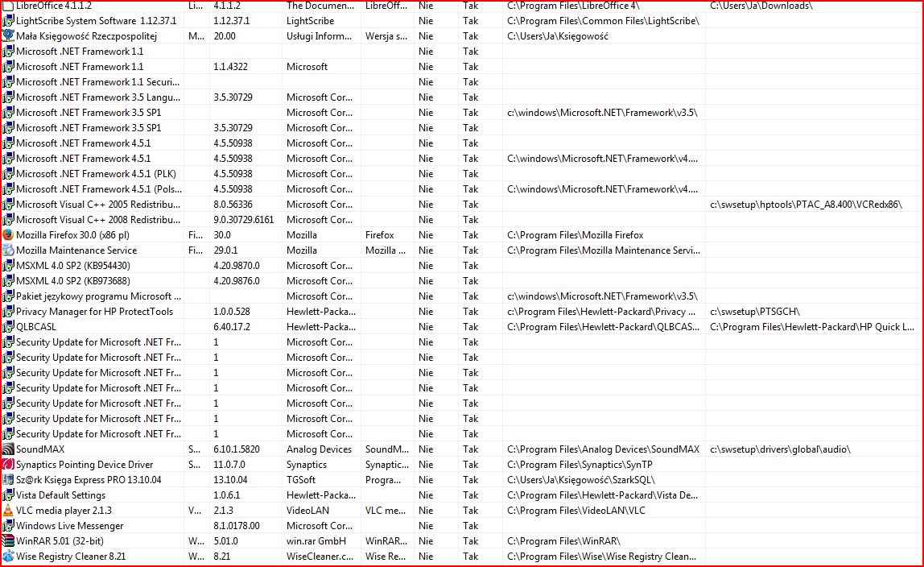This screenshot has height=567, width=924.
Task: Click the .NET Framework 4.5.1 (PLK) icon
Action: [x=8, y=173]
